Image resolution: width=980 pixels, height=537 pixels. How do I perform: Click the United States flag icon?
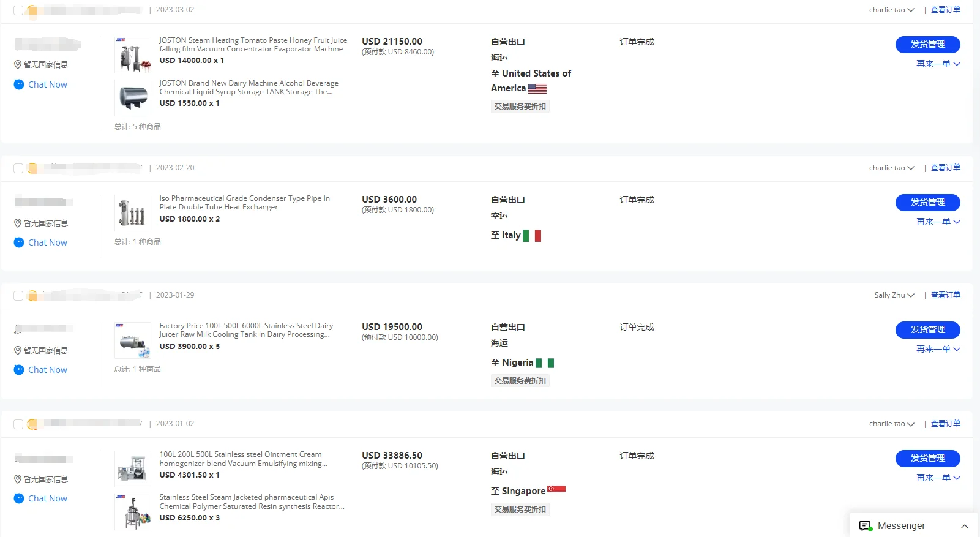click(537, 89)
